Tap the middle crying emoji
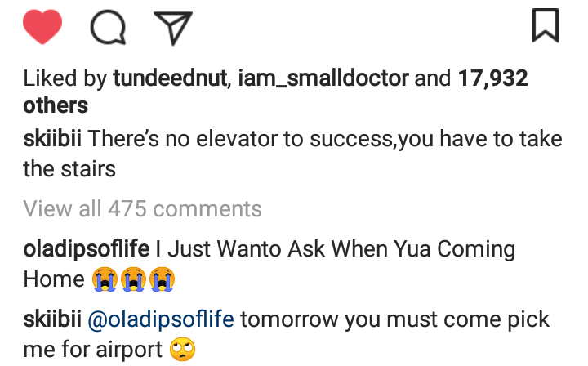 (135, 280)
